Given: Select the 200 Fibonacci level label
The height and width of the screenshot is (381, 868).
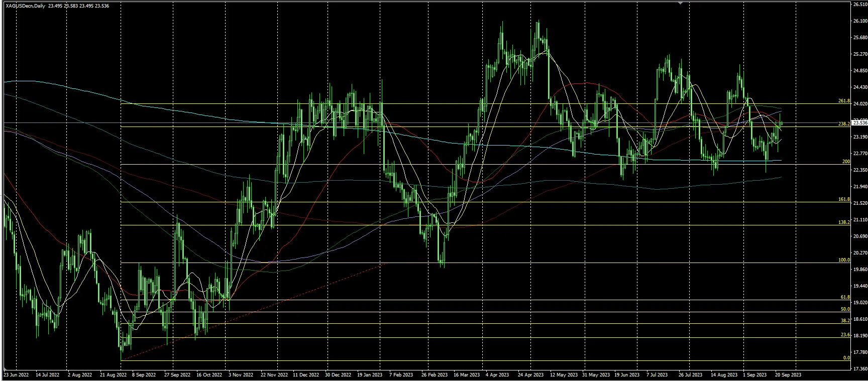Looking at the screenshot, I should [x=846, y=162].
